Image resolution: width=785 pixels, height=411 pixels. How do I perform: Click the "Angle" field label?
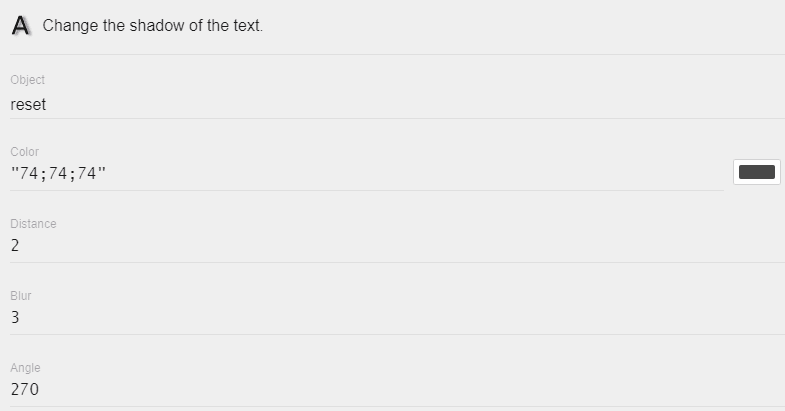pyautogui.click(x=25, y=368)
